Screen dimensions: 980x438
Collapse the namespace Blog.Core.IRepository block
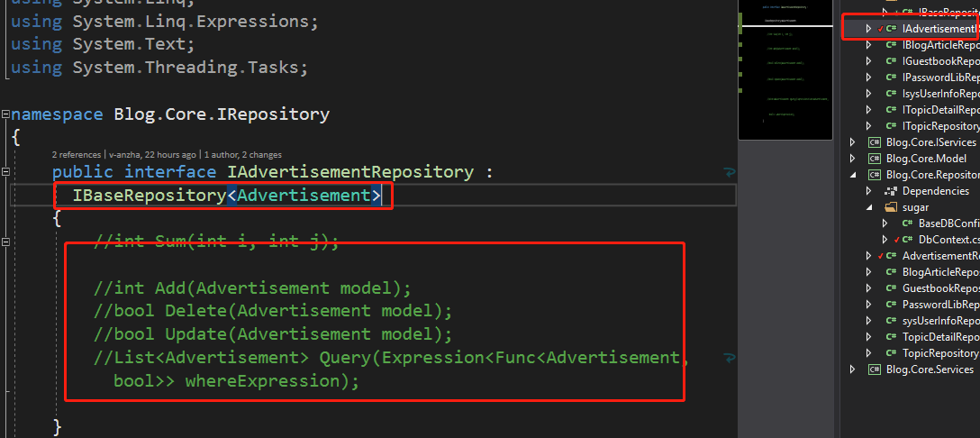pyautogui.click(x=5, y=115)
